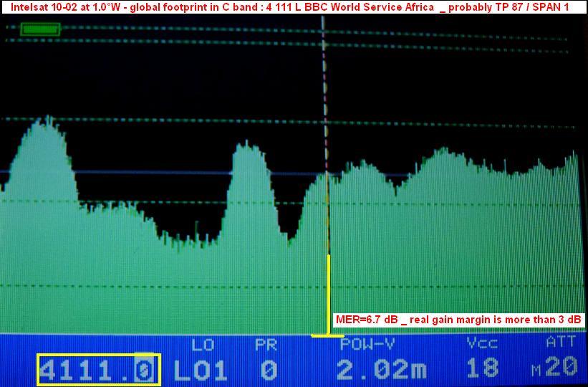Image resolution: width=588 pixels, height=387 pixels.
Task: Click the Vcc label
Action: [x=481, y=344]
